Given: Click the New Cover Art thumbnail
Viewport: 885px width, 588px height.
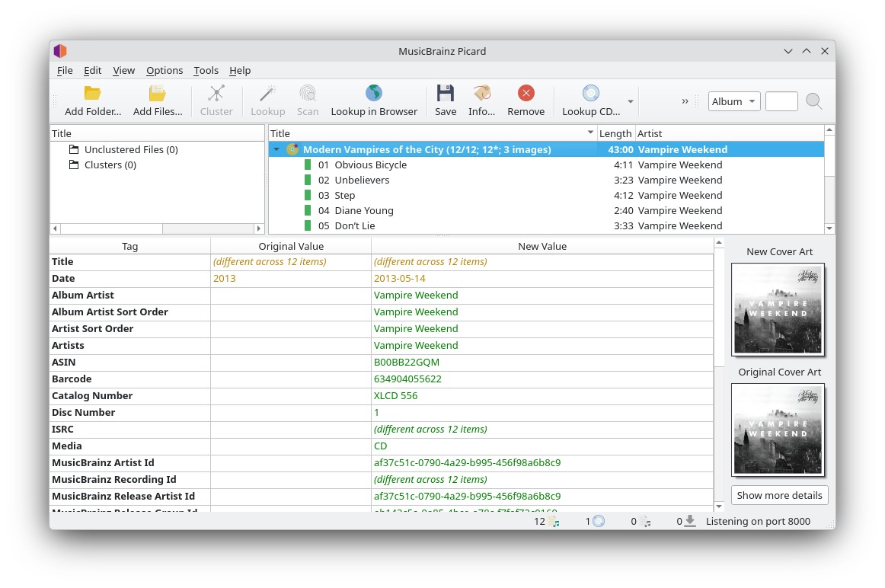Looking at the screenshot, I should (x=778, y=310).
